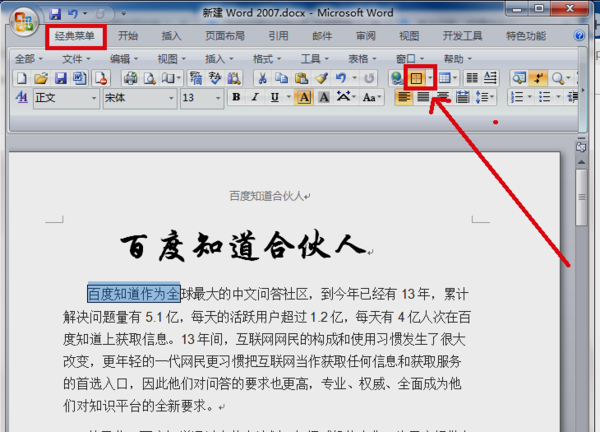This screenshot has height=432, width=600.
Task: Open the style combo box showing 正文
Action: (66, 98)
